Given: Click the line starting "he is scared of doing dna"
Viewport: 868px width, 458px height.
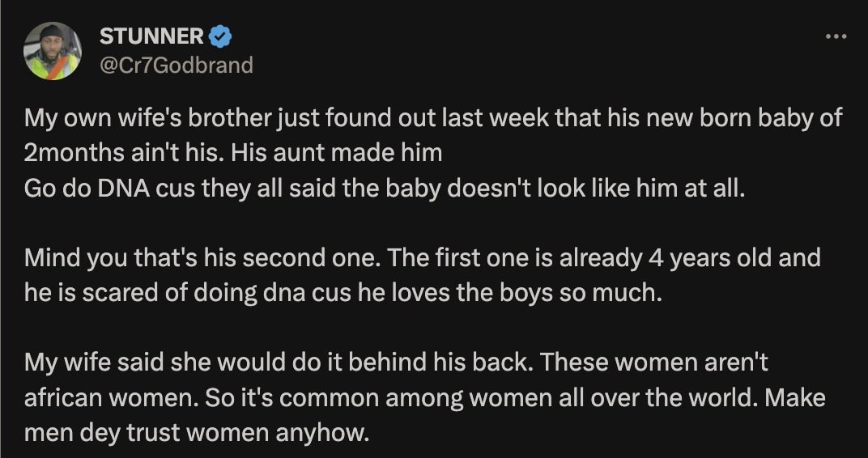Looking at the screenshot, I should [343, 292].
